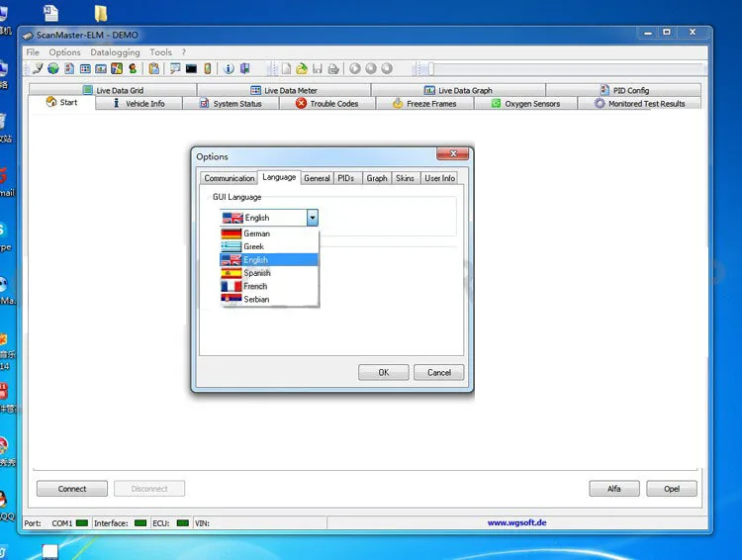Open the Options menu in menu bar
Screen dimensions: 742x560
65,52
